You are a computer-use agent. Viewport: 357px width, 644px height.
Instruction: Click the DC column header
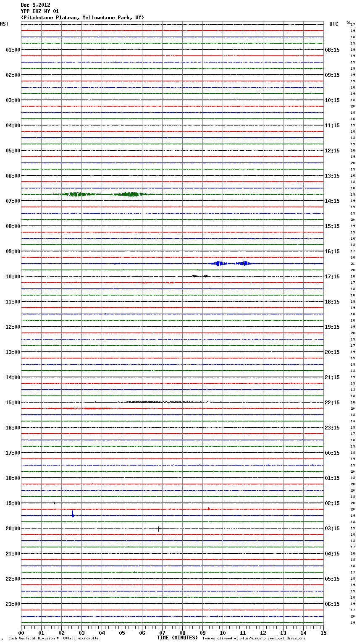pos(349,22)
